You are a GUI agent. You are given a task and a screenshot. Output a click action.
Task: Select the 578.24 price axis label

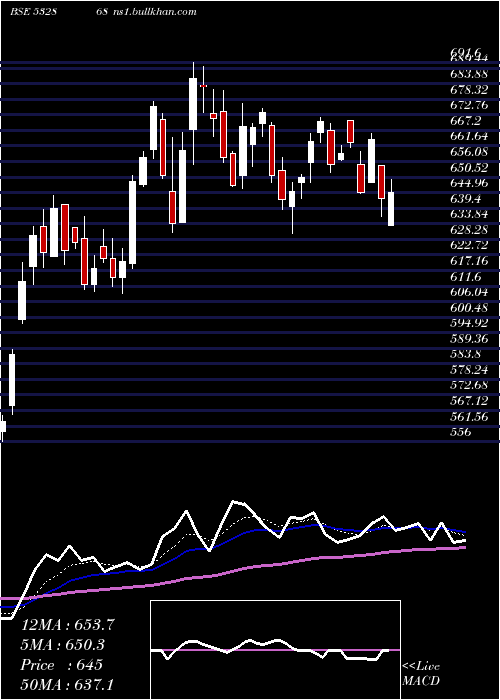point(468,370)
